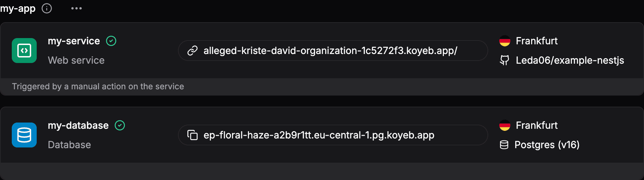This screenshot has height=180, width=644.
Task: Open the Leda06/example-nestjs repository link
Action: pos(570,60)
